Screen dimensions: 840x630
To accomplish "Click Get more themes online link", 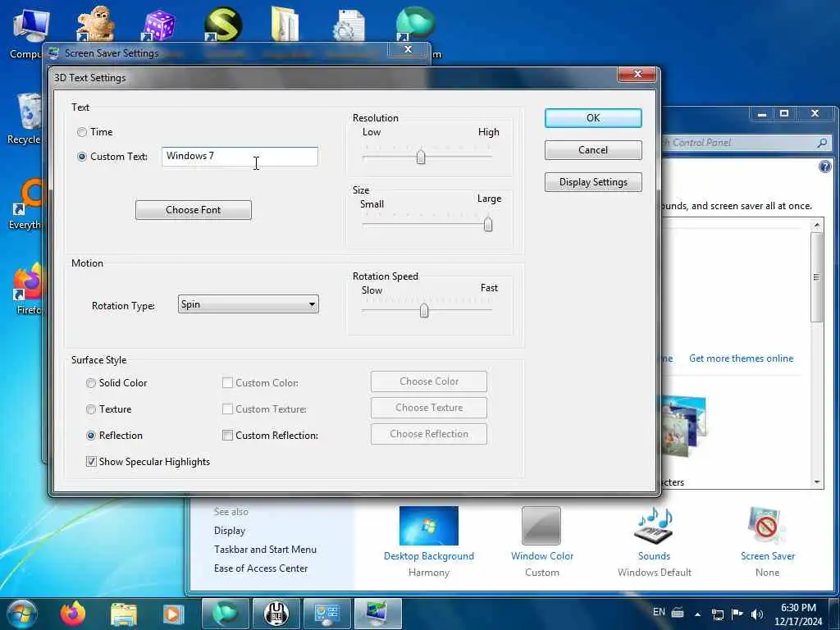I will (741, 358).
